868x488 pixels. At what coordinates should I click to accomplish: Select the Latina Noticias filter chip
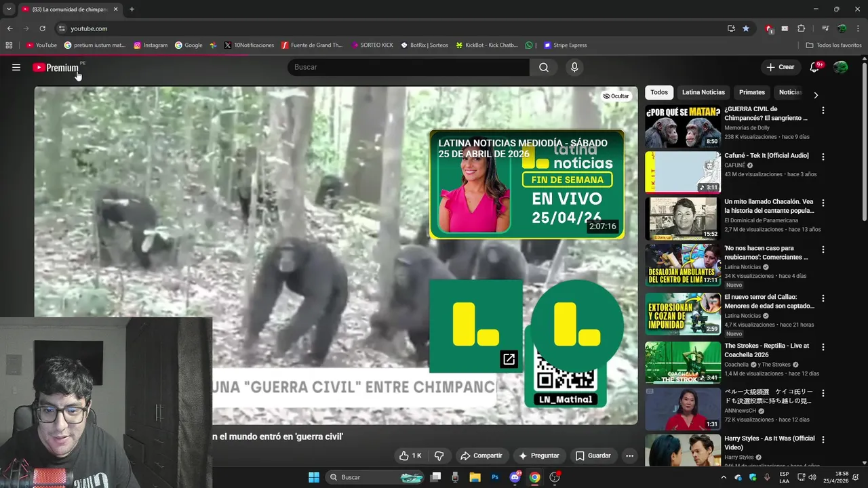point(703,92)
